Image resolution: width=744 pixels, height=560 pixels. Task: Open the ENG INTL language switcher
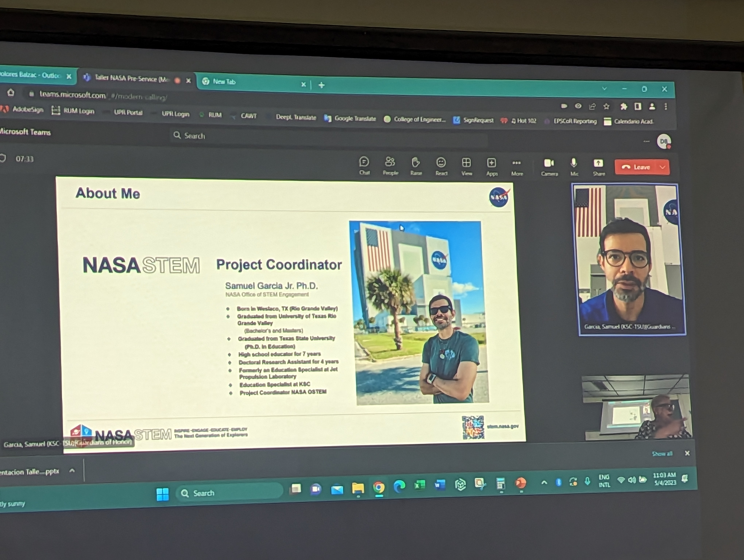click(x=604, y=481)
